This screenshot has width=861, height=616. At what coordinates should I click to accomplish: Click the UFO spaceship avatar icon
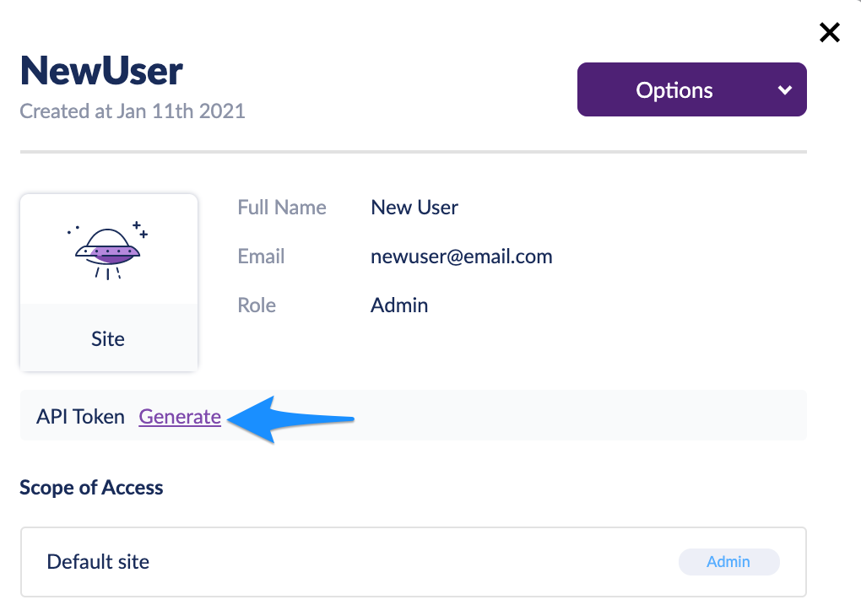tap(108, 250)
